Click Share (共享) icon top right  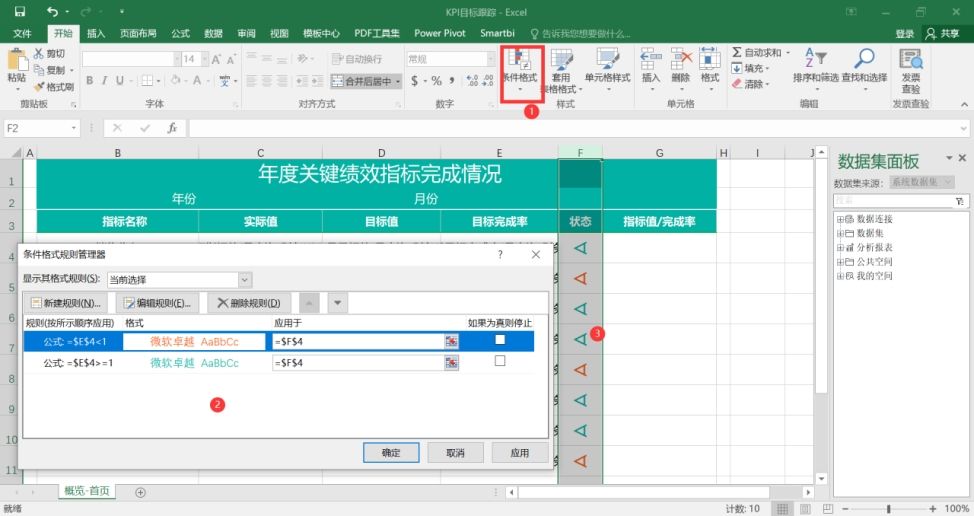(942, 34)
